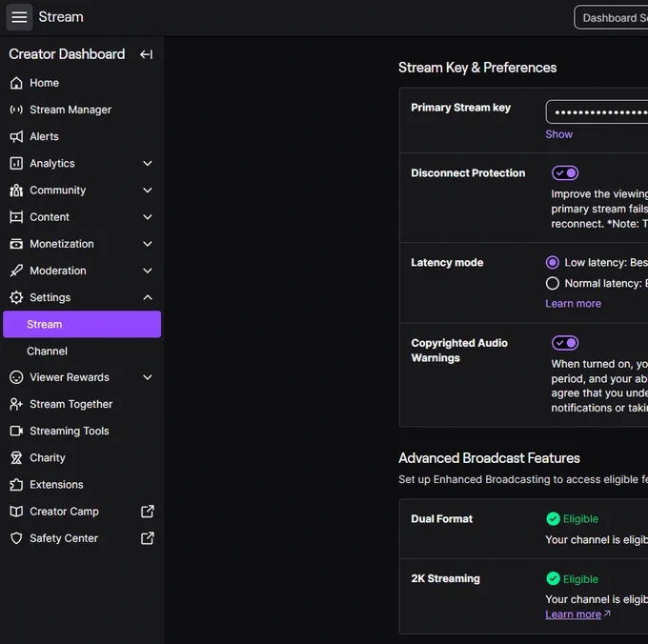Select Low latency radio button
The image size is (648, 644).
click(x=553, y=263)
